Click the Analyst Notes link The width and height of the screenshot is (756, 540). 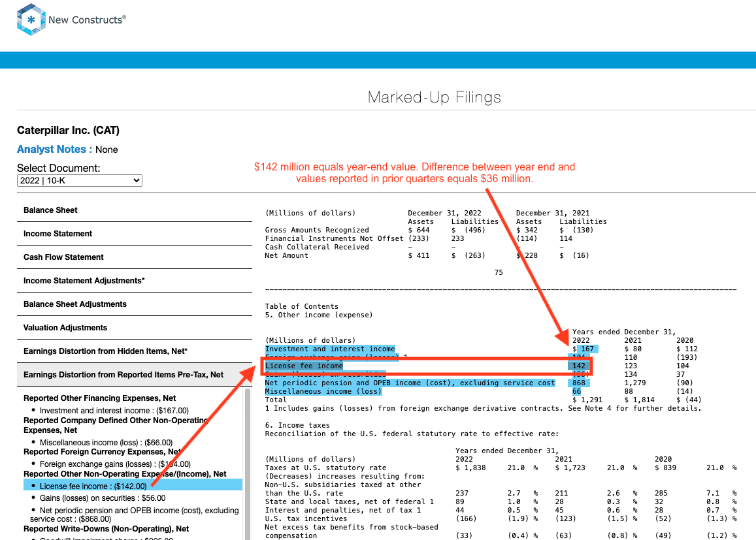coord(54,150)
